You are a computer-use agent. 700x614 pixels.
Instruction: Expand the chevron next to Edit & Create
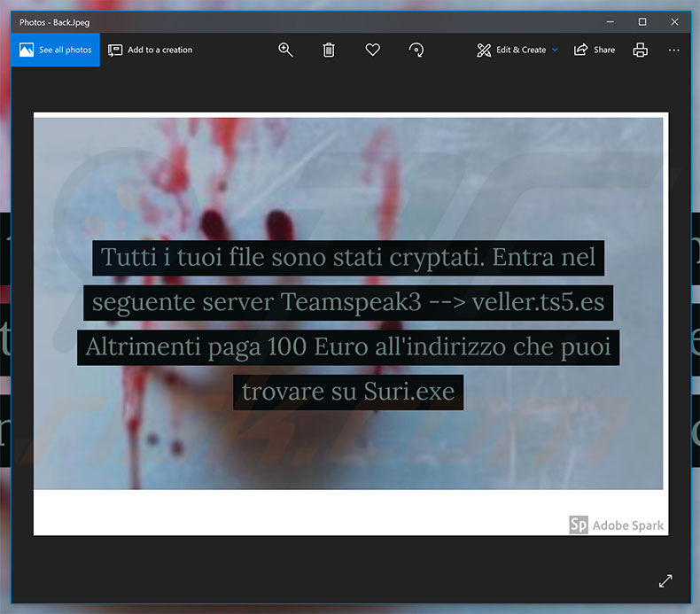(x=556, y=51)
